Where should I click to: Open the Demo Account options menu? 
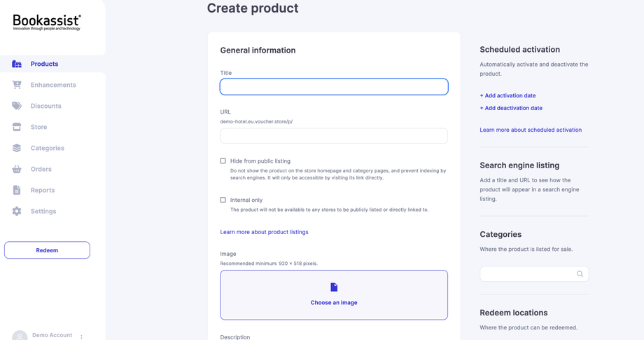tap(81, 336)
